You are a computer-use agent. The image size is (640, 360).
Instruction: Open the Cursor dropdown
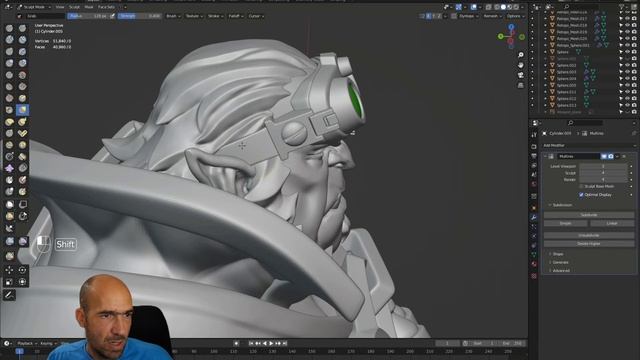256,16
